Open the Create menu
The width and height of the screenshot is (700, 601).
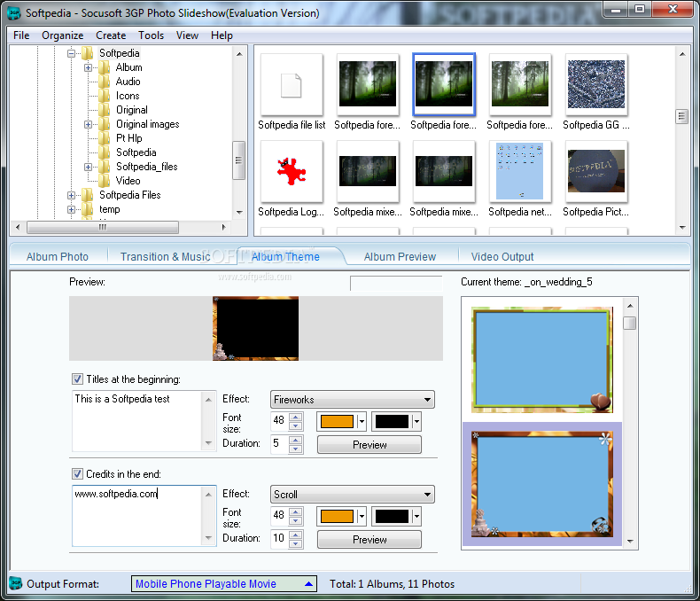(x=111, y=35)
